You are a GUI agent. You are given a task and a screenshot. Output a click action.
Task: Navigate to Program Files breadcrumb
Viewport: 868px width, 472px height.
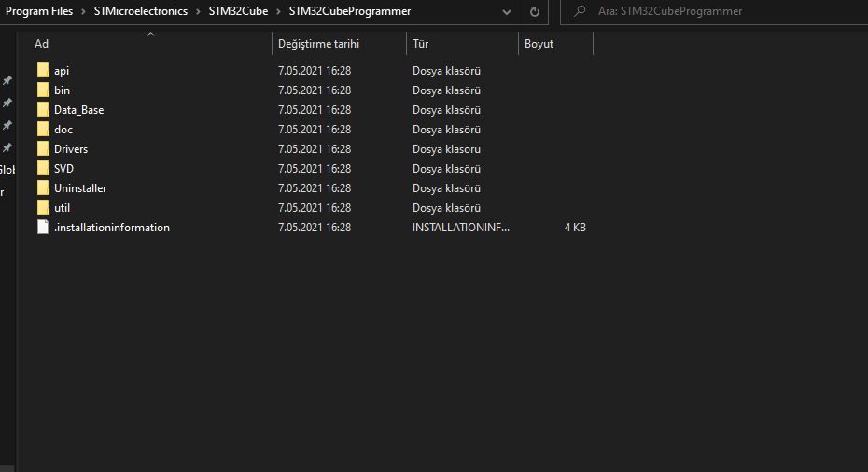coord(39,11)
